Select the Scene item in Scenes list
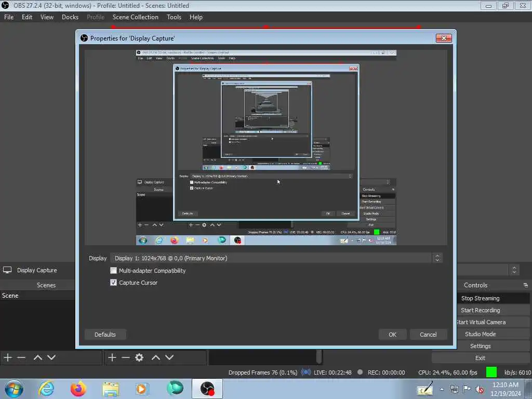The image size is (532, 399). 37,296
